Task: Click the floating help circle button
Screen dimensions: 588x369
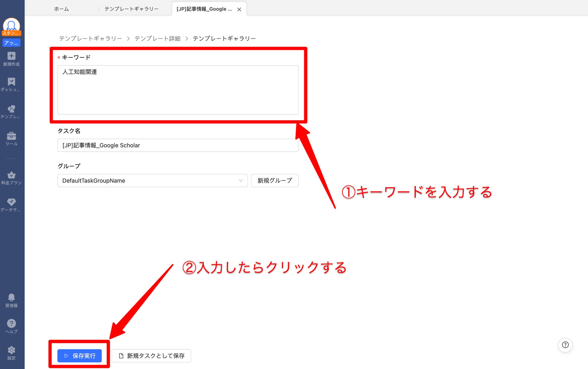Action: click(x=565, y=345)
